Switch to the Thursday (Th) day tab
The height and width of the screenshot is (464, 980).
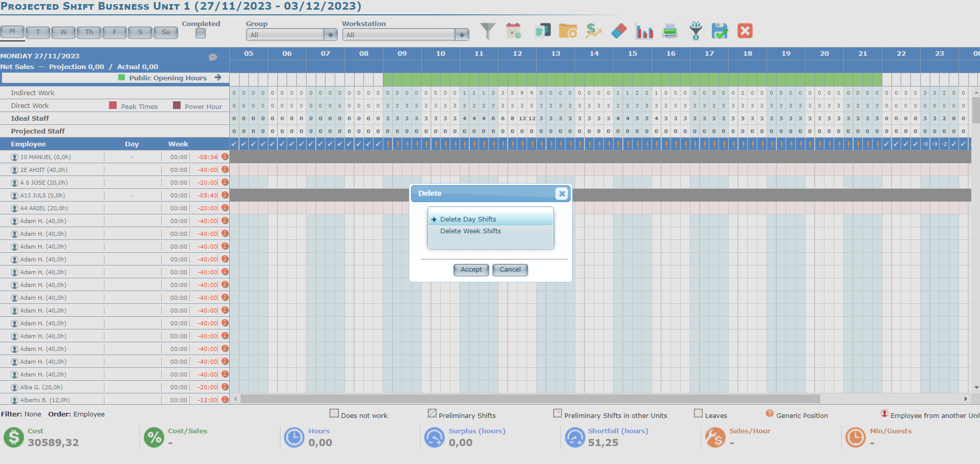click(x=89, y=32)
